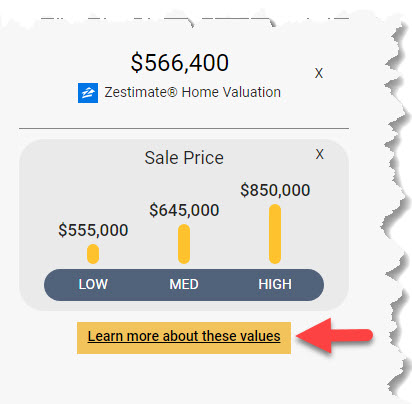This screenshot has width=412, height=404.
Task: Click the medium price yellow bar
Action: pyautogui.click(x=184, y=244)
